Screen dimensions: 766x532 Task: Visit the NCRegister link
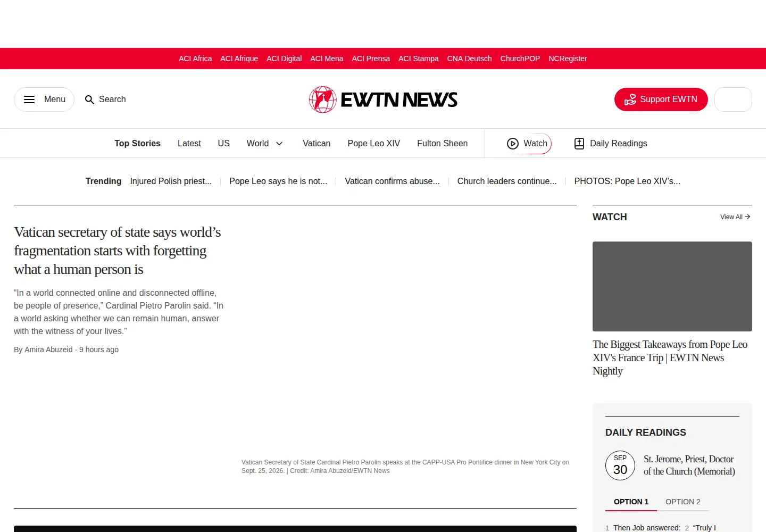click(x=568, y=59)
